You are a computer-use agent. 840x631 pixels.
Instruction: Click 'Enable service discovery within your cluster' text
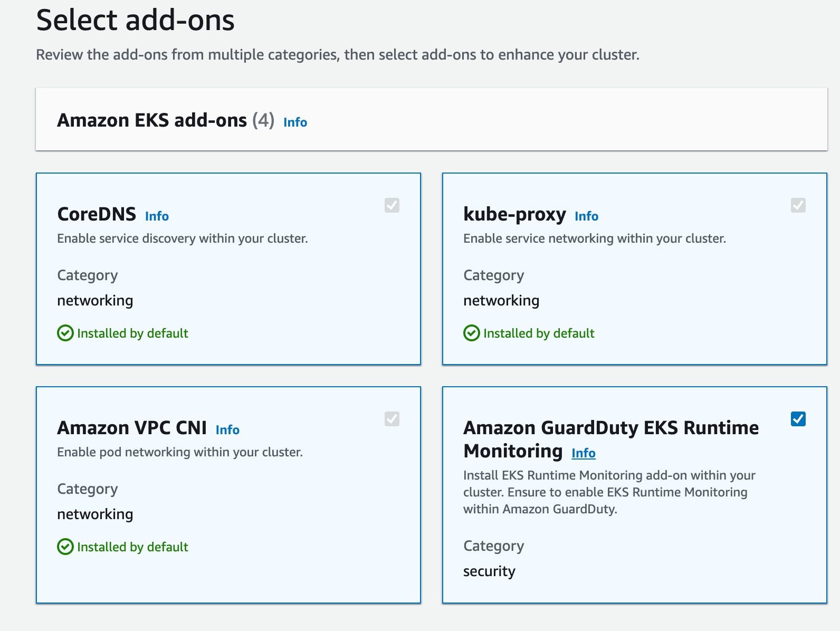tap(183, 238)
